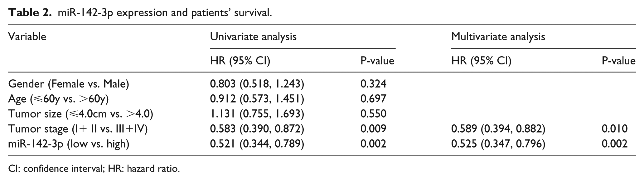The width and height of the screenshot is (644, 181).
Task: Click the CI and HR abbreviation footnote
Action: pyautogui.click(x=94, y=169)
